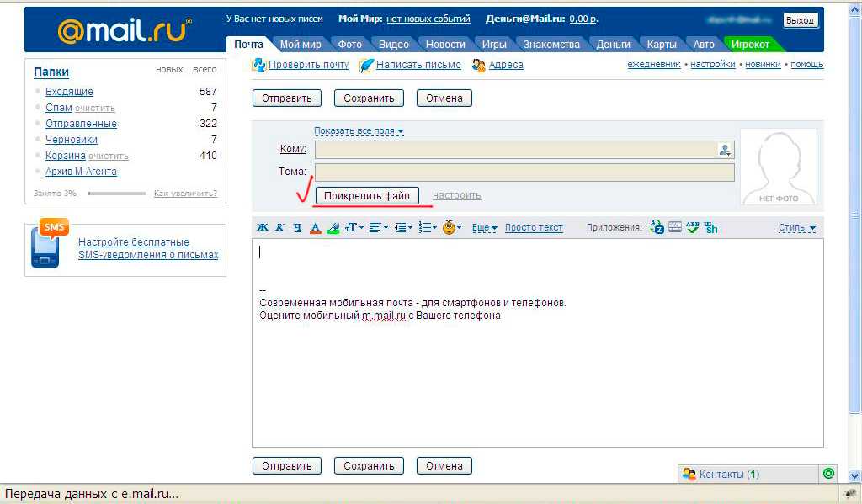This screenshot has width=862, height=504.
Task: Open the Новости tab
Action: click(445, 44)
